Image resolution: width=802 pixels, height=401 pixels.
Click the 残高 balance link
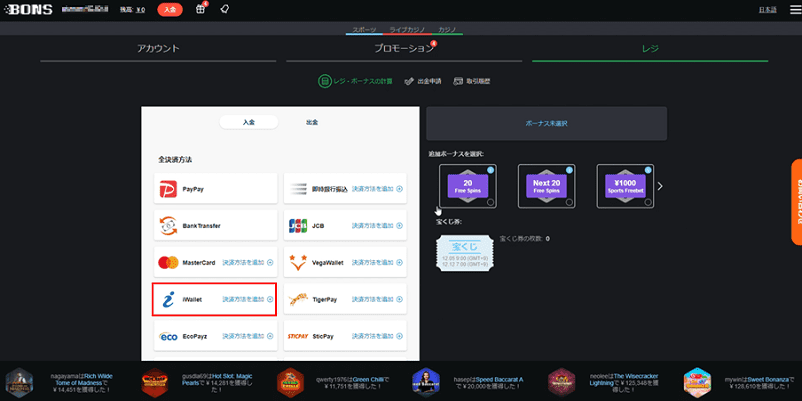click(132, 10)
